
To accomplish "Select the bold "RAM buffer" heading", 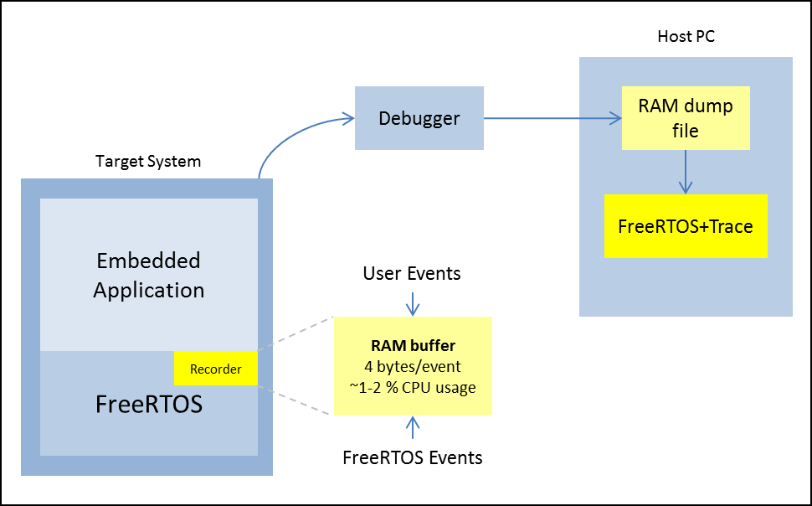I will click(x=414, y=346).
